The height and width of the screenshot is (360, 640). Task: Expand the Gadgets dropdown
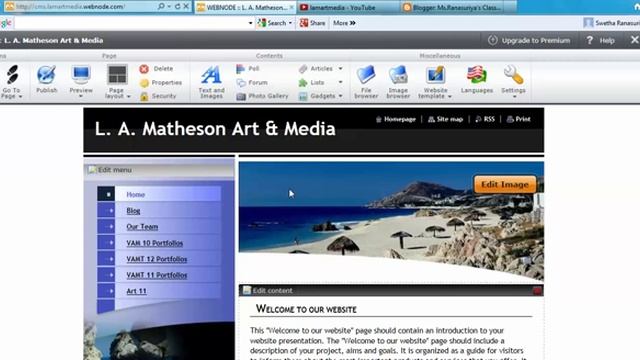point(340,96)
